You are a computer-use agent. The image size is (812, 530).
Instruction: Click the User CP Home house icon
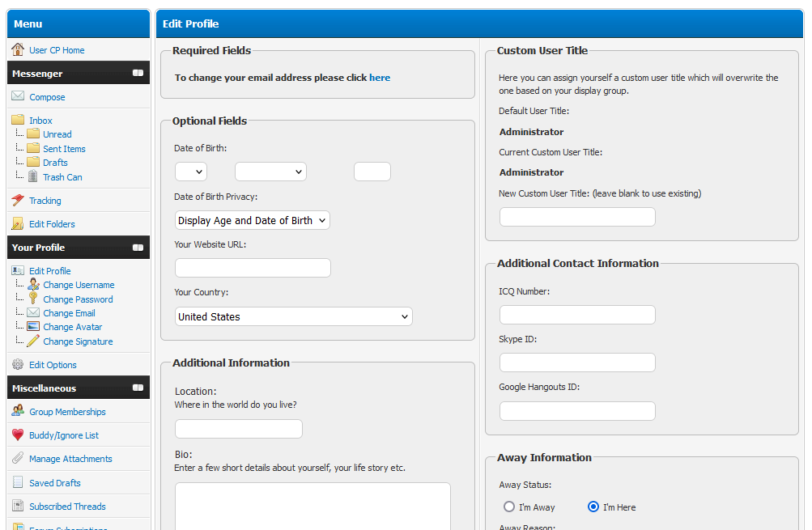[x=18, y=49]
